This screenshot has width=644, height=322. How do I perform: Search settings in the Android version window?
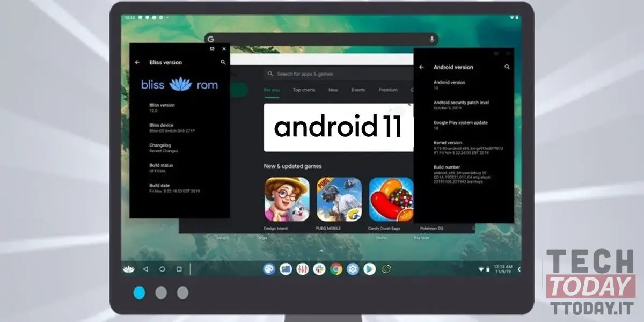coord(507,68)
